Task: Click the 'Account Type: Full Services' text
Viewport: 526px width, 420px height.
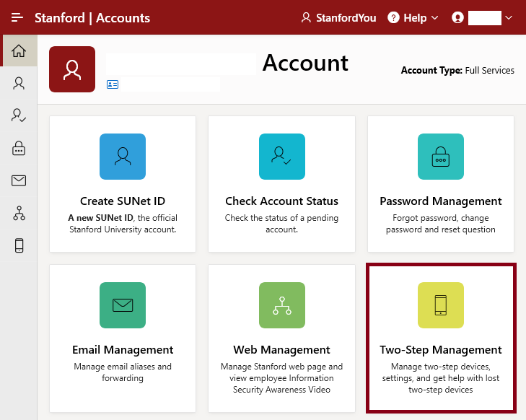Action: [x=457, y=70]
